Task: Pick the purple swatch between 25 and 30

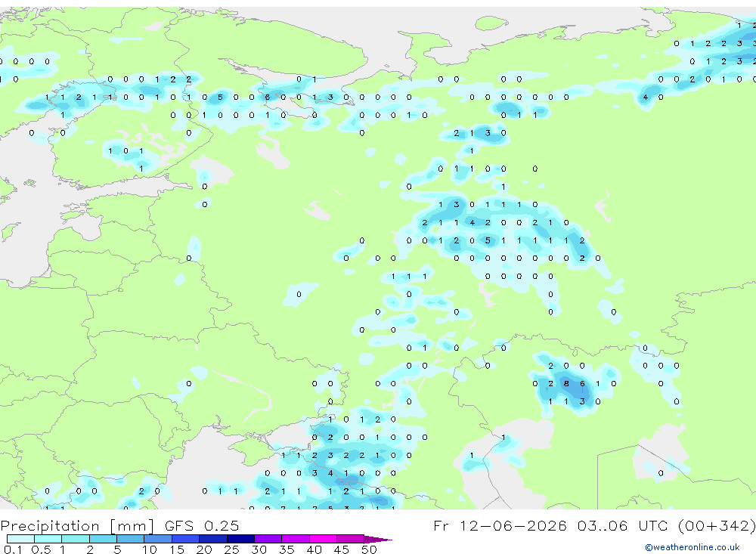Action: 240,539
